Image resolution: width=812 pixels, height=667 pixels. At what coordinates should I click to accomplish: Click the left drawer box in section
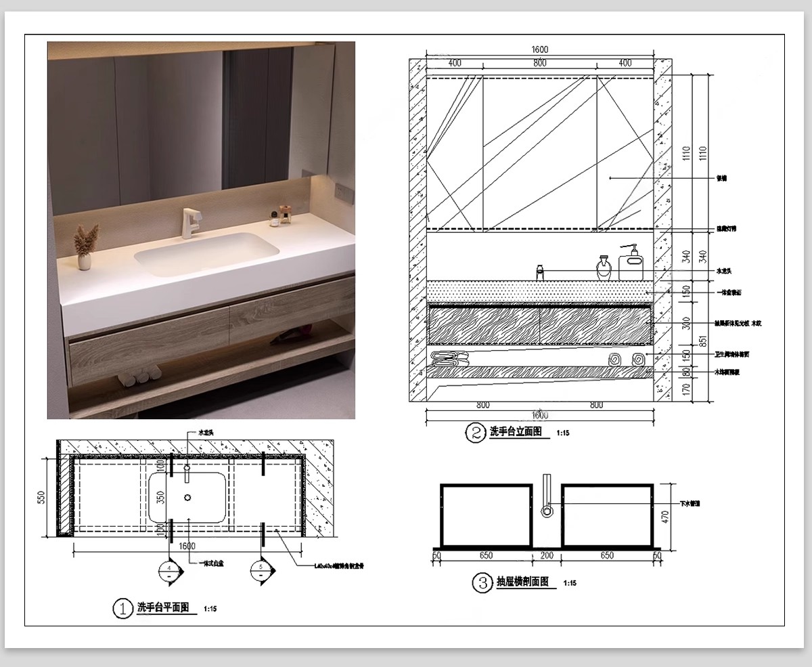click(x=485, y=514)
